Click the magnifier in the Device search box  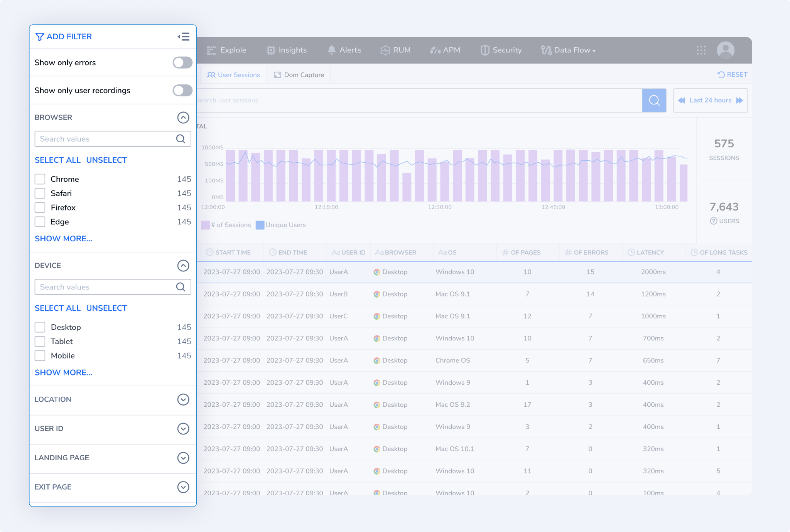pyautogui.click(x=181, y=287)
